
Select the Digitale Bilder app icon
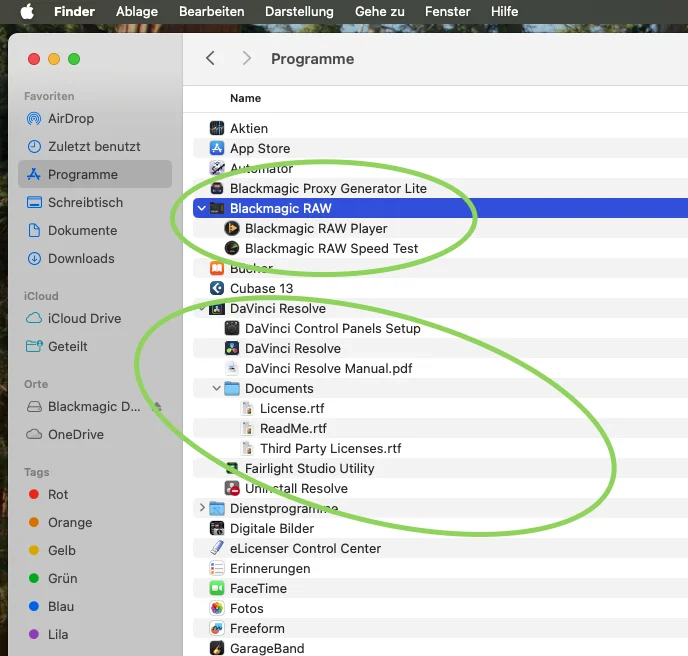(217, 528)
